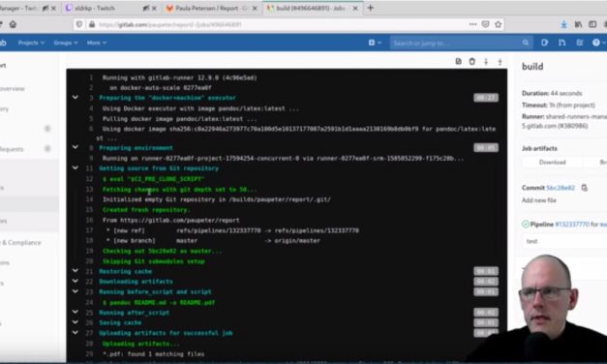The height and width of the screenshot is (364, 607).
Task: Click the 'build' job title heading
Action: pos(532,67)
